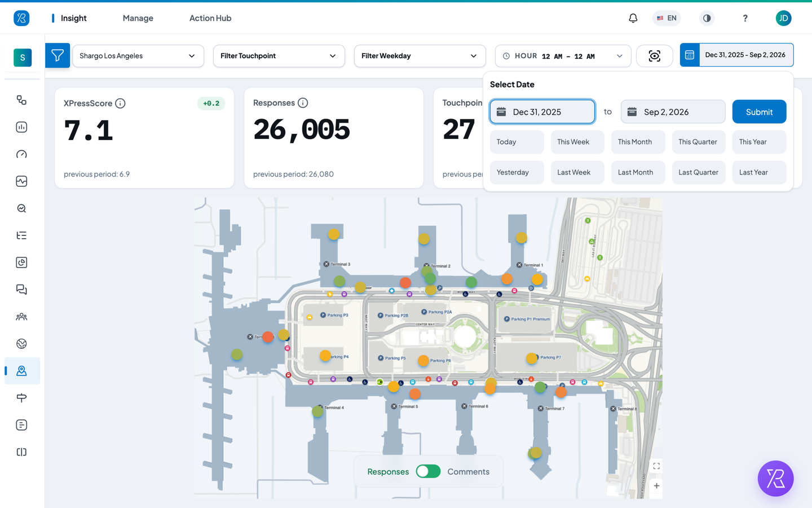
Task: Open the sidebar bar chart icon
Action: [x=21, y=127]
